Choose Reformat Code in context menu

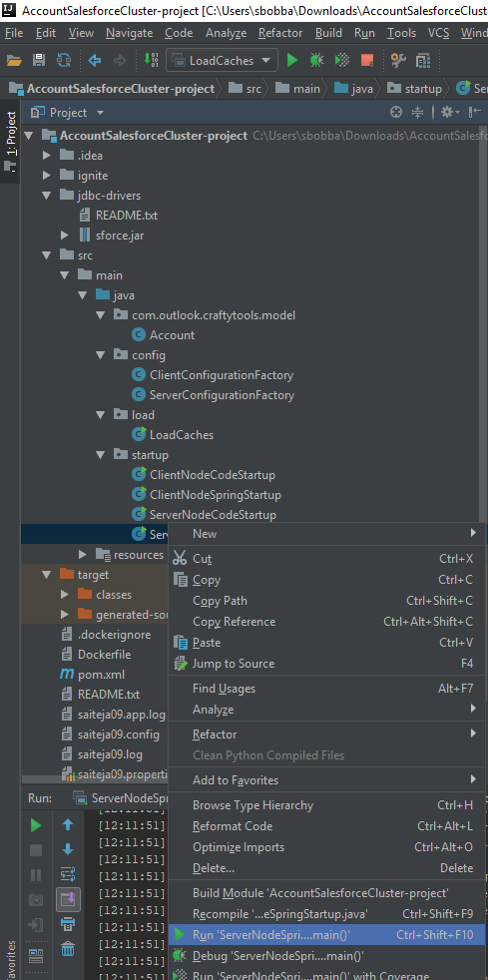coord(326,826)
